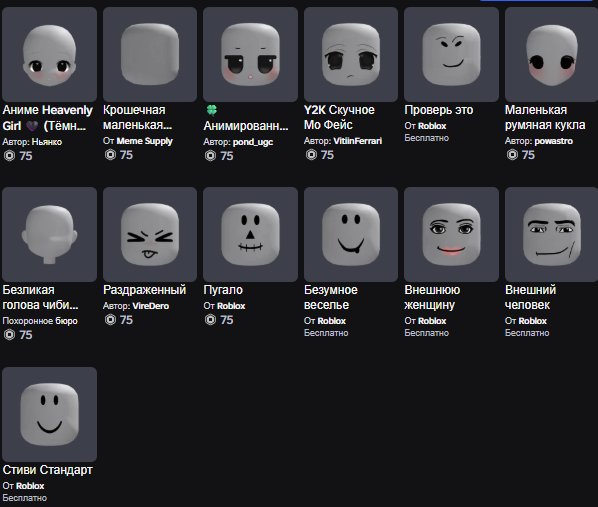The width and height of the screenshot is (598, 507).
Task: Click powastro author name link
Action: pos(553,141)
